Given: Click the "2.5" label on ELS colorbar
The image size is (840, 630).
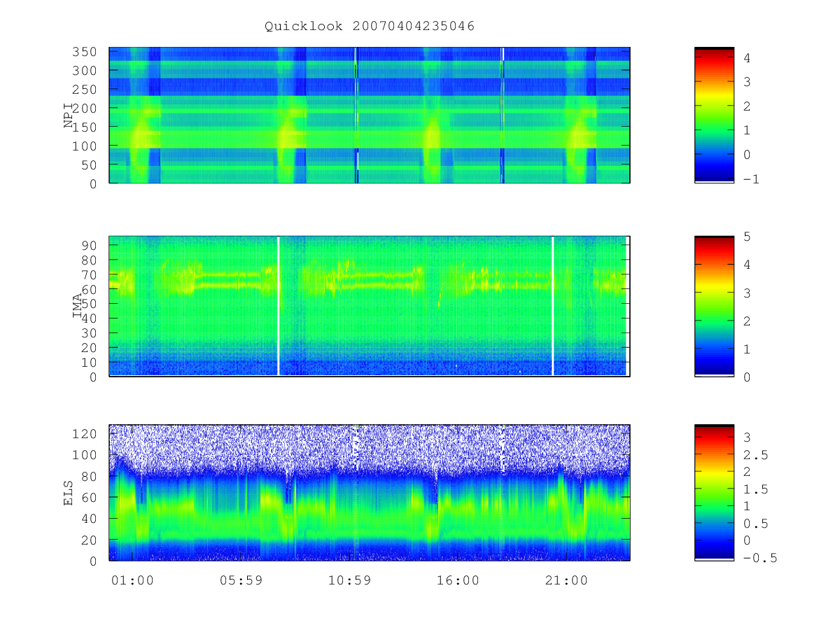Looking at the screenshot, I should [755, 455].
